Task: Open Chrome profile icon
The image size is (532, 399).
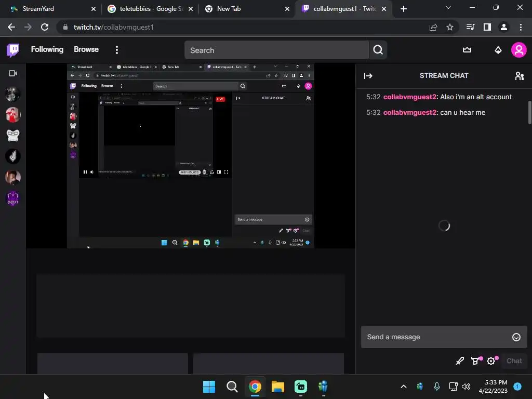Action: 504,27
